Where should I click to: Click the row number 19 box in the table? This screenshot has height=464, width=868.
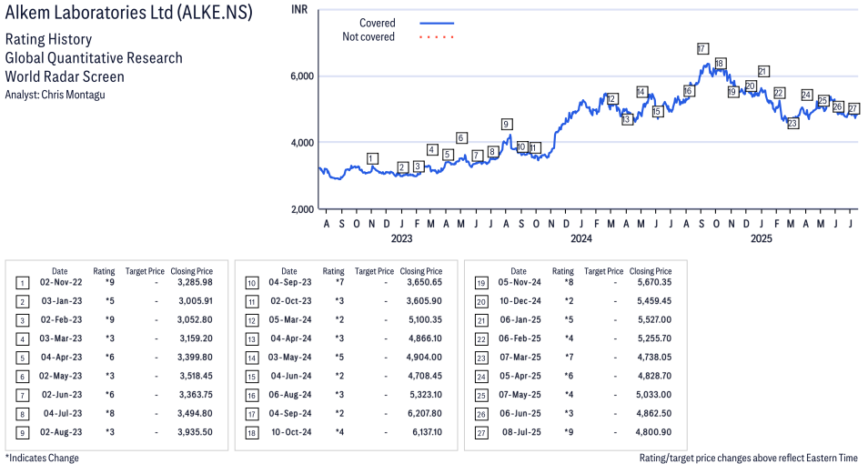[481, 284]
